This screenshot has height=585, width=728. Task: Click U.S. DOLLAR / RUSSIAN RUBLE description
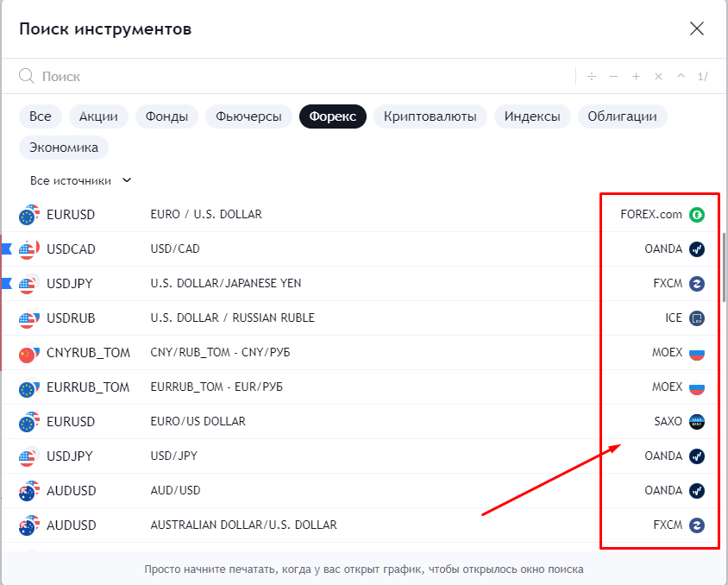[232, 318]
